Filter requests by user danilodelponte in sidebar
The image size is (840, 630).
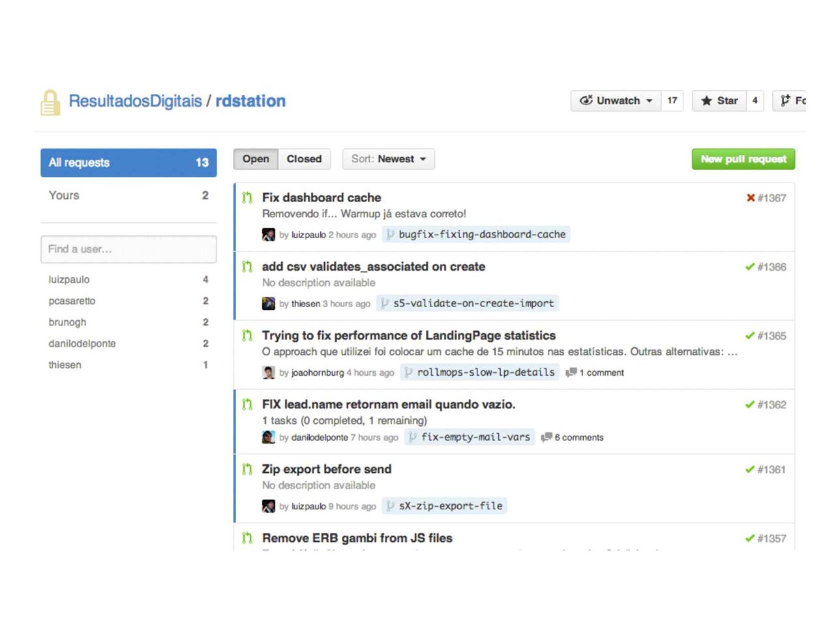[x=82, y=344]
